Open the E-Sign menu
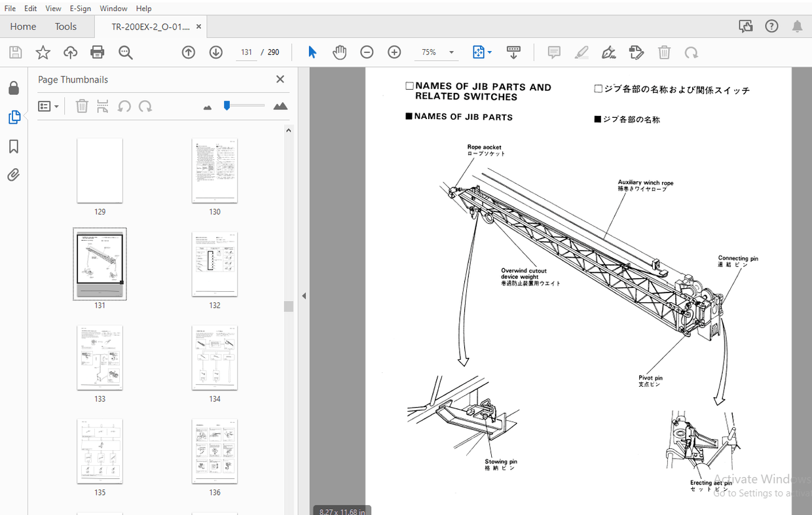 coord(80,8)
